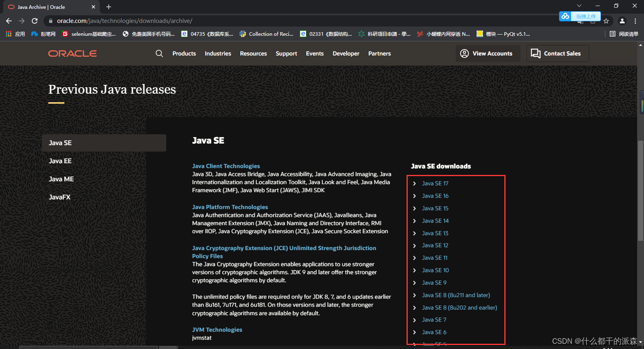The image size is (644, 349).
Task: Click the Contact Sales button
Action: click(558, 53)
